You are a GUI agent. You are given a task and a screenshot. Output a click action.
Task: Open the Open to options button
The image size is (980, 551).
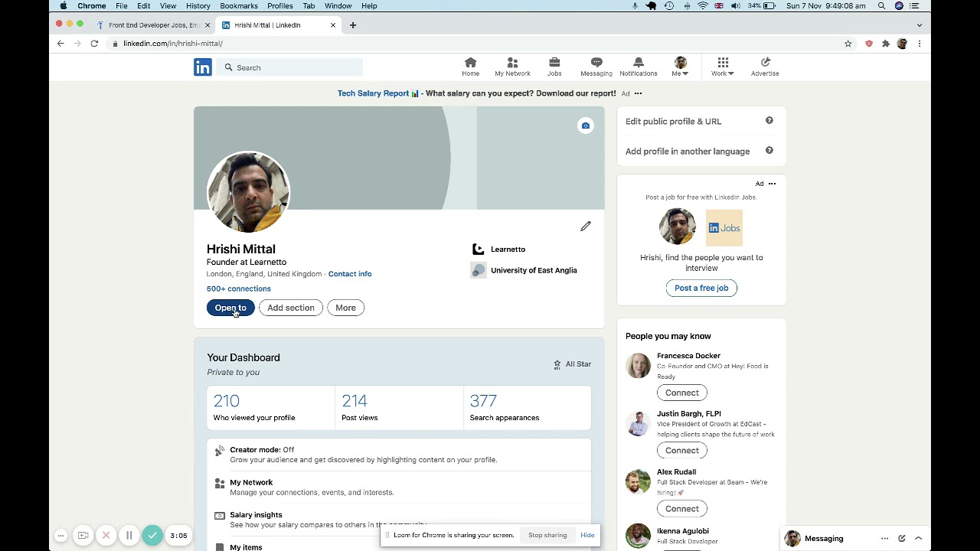tap(230, 308)
